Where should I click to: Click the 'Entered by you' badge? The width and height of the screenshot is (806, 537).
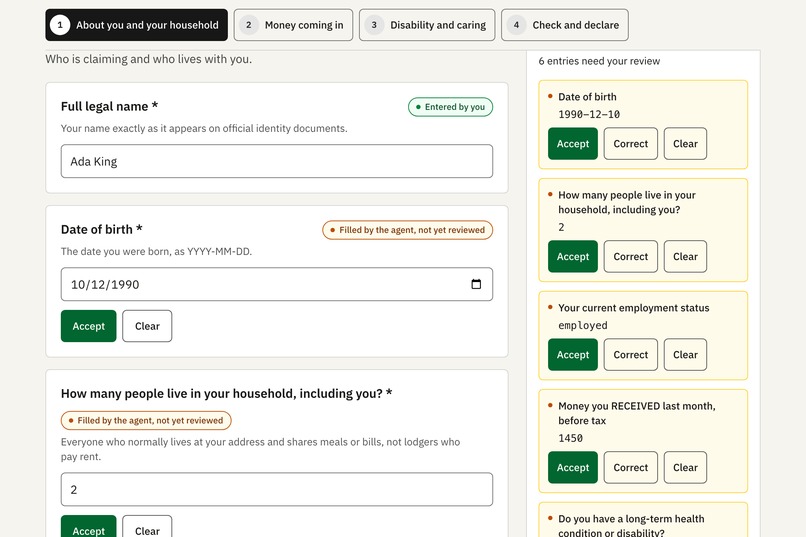click(x=450, y=107)
